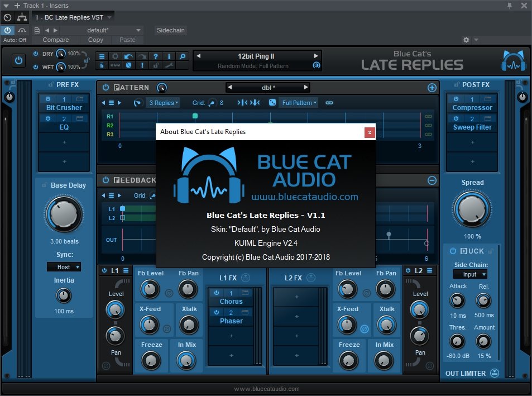Image resolution: width=532 pixels, height=396 pixels.
Task: Click the magnifying glass zoom icon
Action: (x=183, y=56)
